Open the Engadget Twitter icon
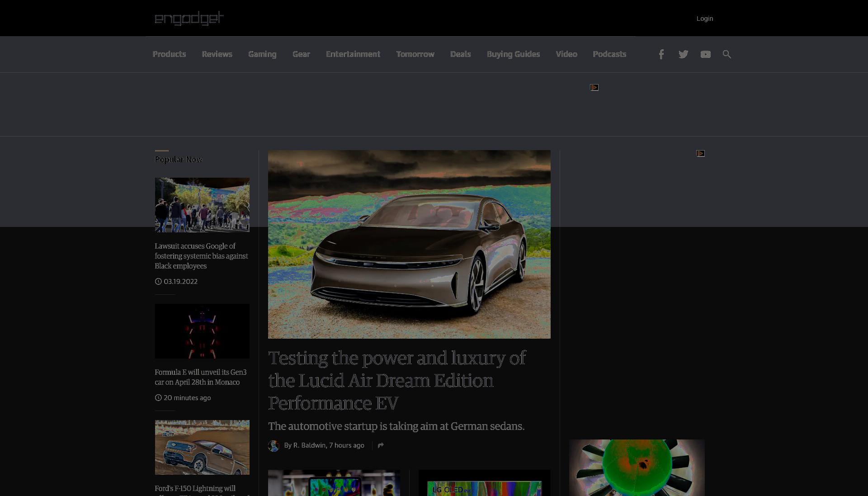This screenshot has height=496, width=868. 683,54
